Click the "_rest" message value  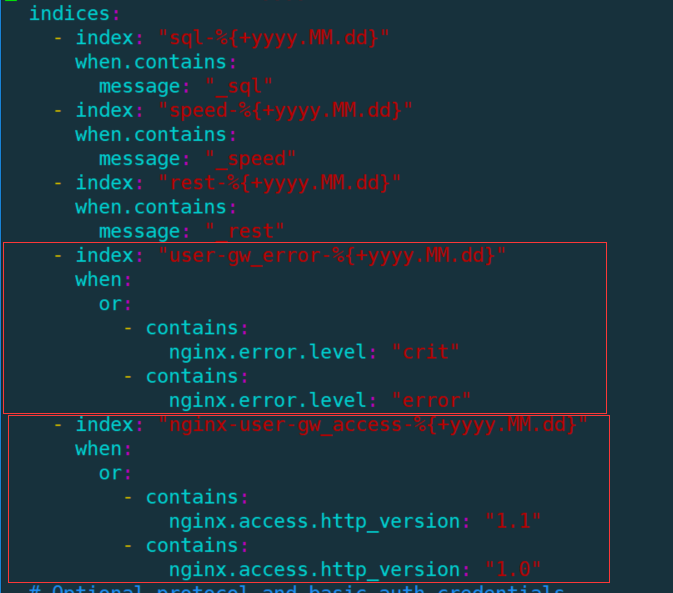click(x=245, y=231)
